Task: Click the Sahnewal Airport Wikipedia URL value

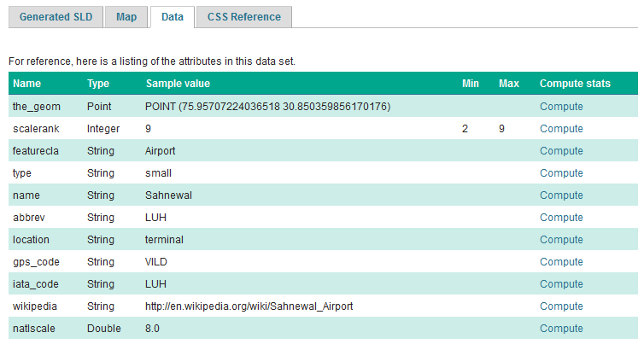Action: [x=249, y=306]
